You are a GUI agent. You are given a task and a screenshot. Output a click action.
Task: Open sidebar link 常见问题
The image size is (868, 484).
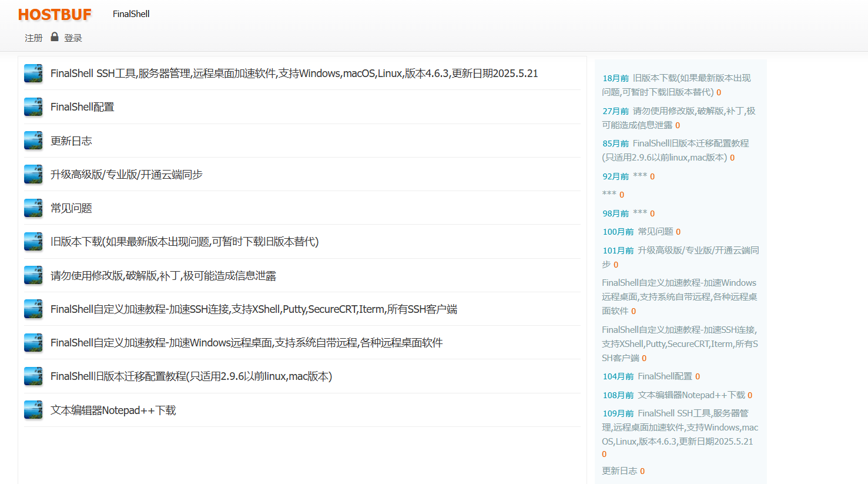click(656, 232)
